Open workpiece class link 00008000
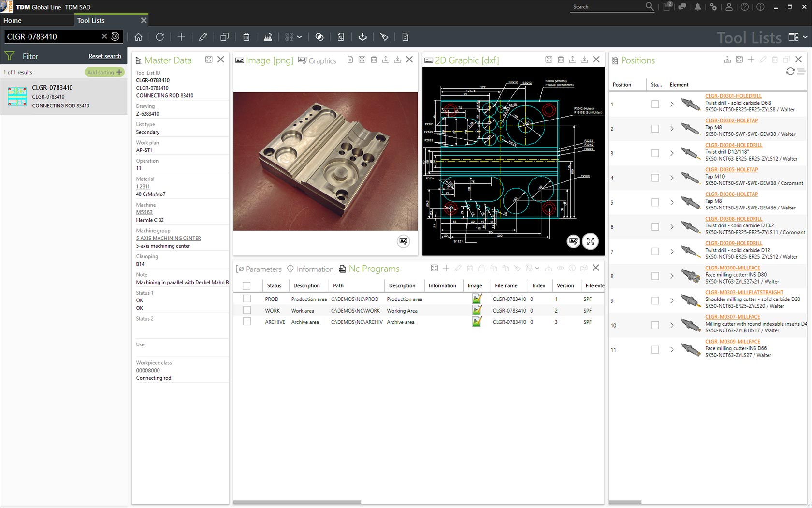The width and height of the screenshot is (812, 508). pyautogui.click(x=148, y=370)
